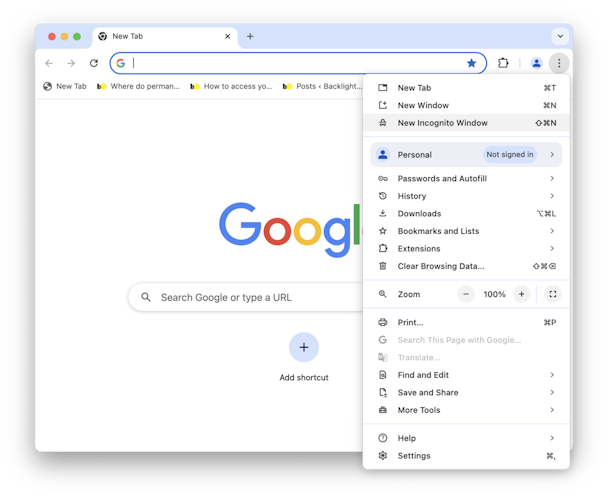Expand the Find and Edit chevron

click(552, 375)
